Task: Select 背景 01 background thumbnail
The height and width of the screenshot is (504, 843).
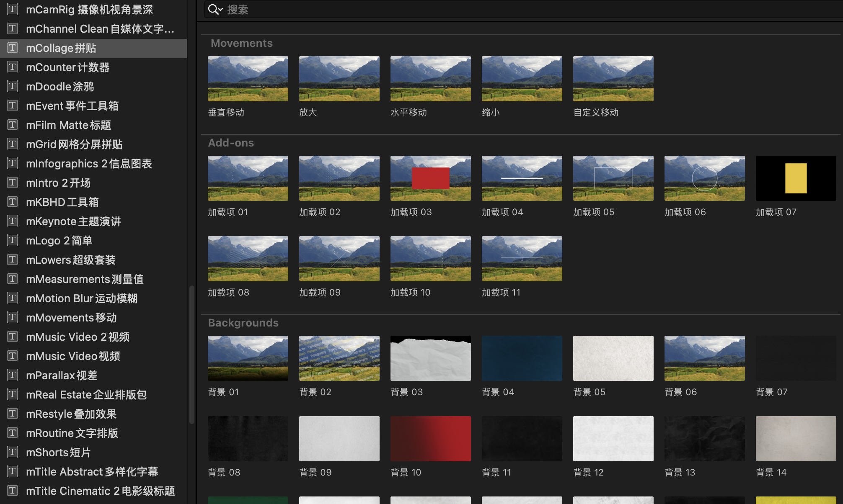Action: 248,358
